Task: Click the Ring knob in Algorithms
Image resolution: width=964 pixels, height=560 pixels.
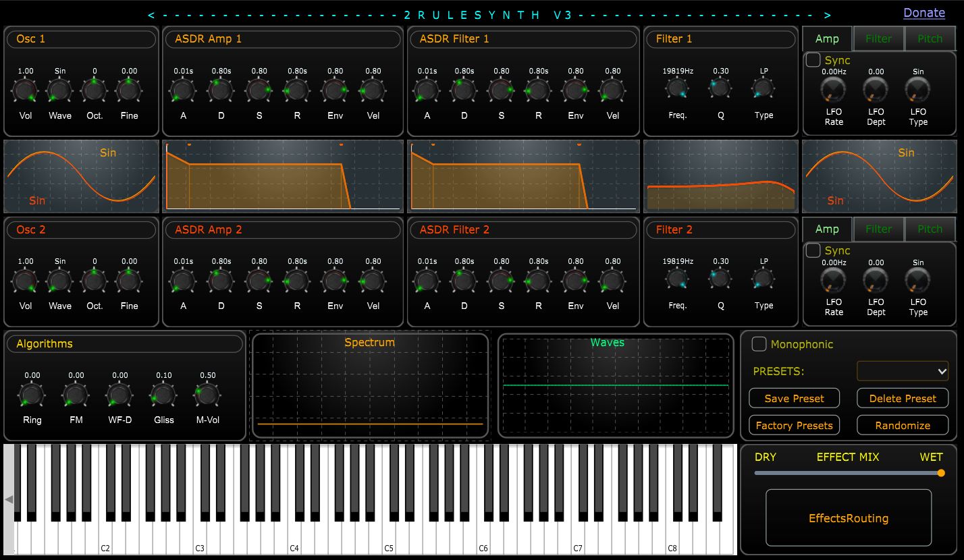Action: 32,394
